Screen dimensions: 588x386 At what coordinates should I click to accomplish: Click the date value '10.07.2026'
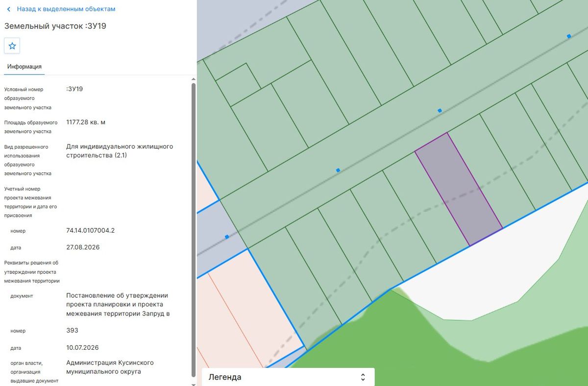click(82, 348)
